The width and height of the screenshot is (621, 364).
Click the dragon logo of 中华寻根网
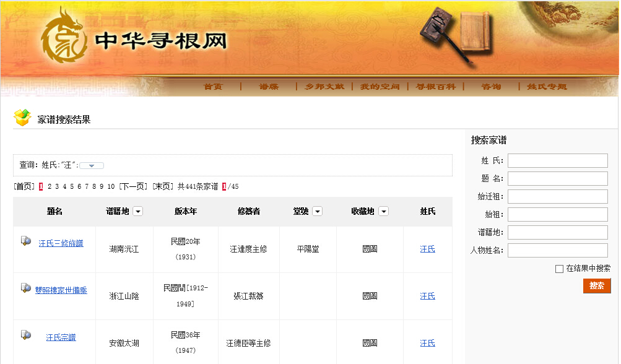pos(64,38)
